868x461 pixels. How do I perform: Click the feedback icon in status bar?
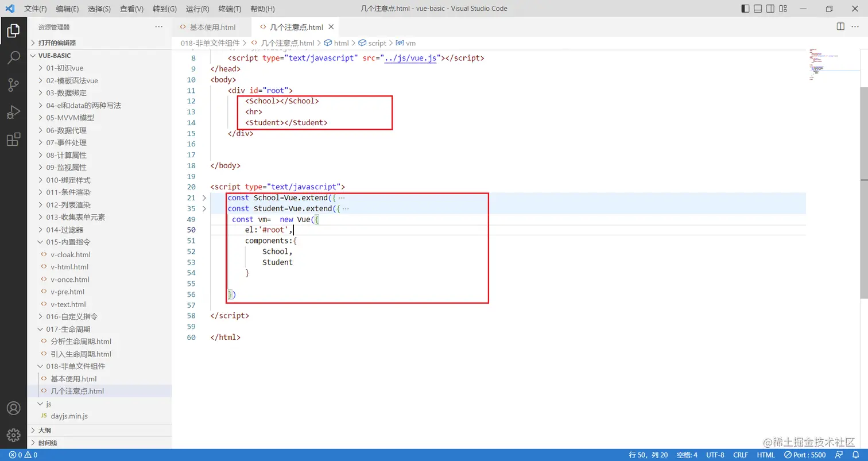(x=839, y=455)
